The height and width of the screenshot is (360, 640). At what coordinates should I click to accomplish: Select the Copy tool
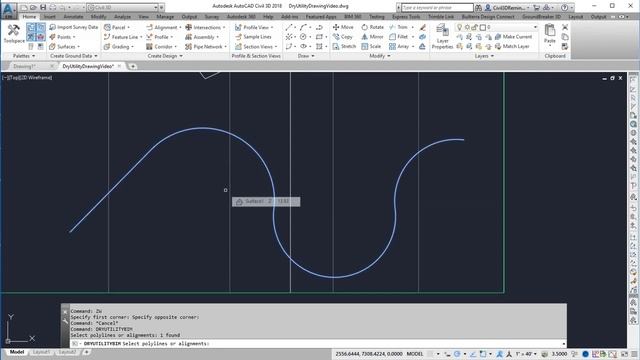coord(343,37)
